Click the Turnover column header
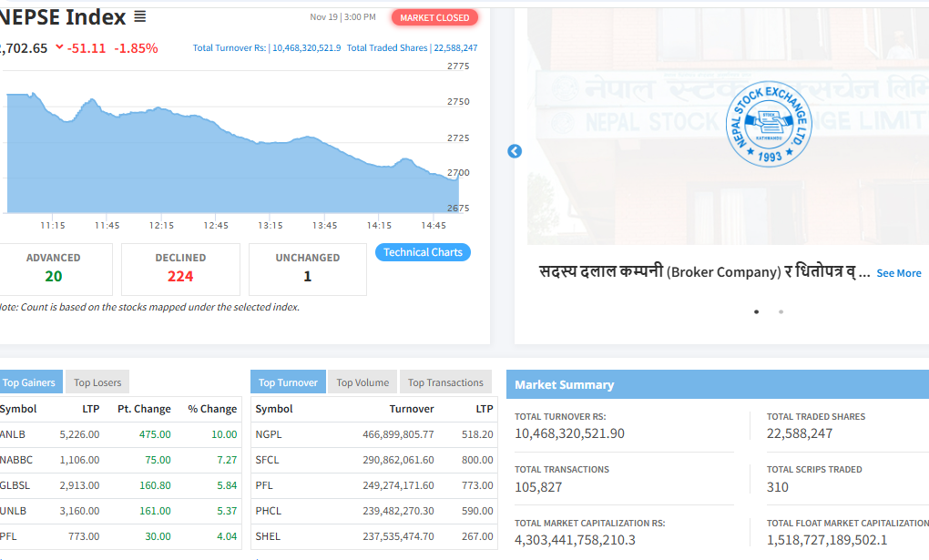 point(411,409)
